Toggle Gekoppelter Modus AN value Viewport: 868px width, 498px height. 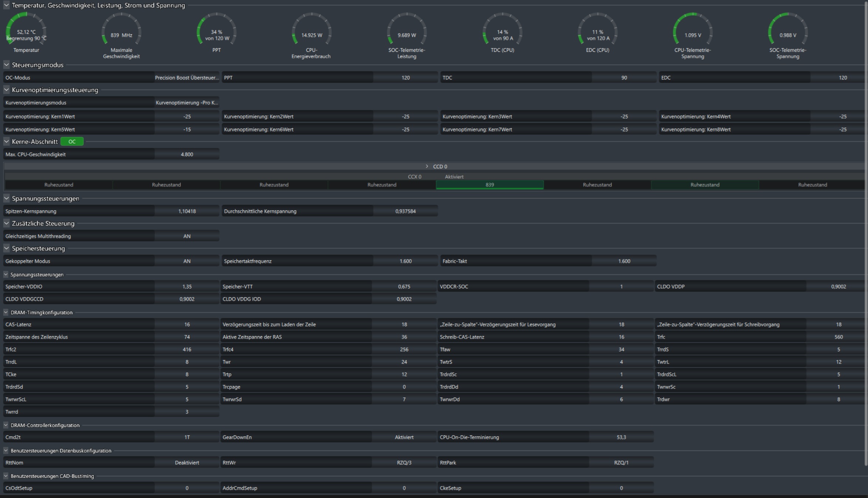(x=187, y=261)
